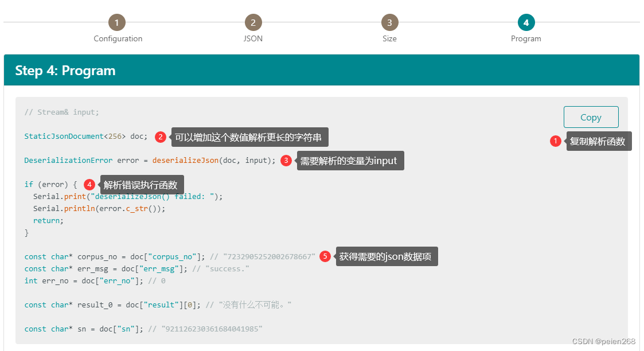
Task: Click the '"7232905252002678667"' comment value
Action: [x=269, y=256]
